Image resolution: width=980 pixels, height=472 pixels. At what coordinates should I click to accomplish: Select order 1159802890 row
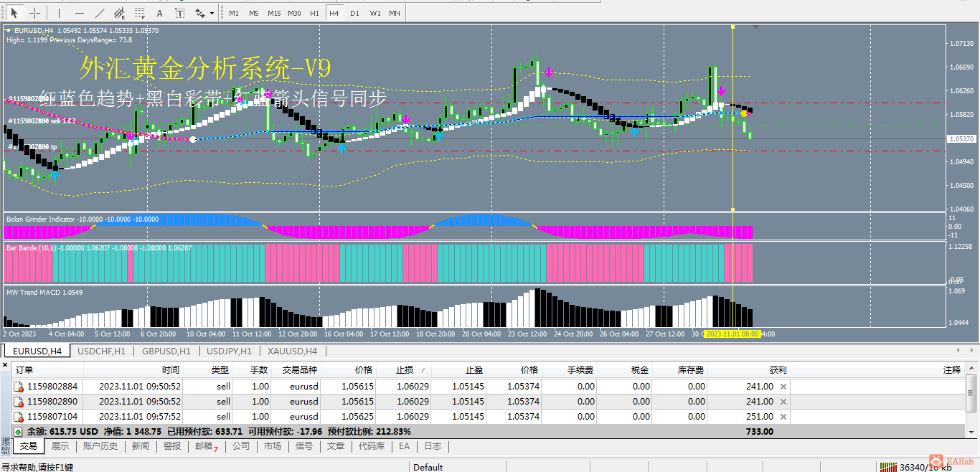(488, 401)
